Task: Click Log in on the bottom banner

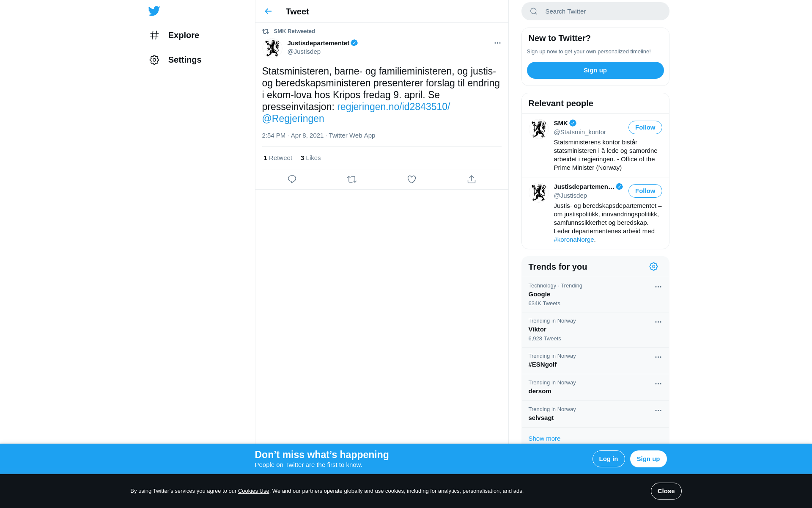Action: pos(609,459)
